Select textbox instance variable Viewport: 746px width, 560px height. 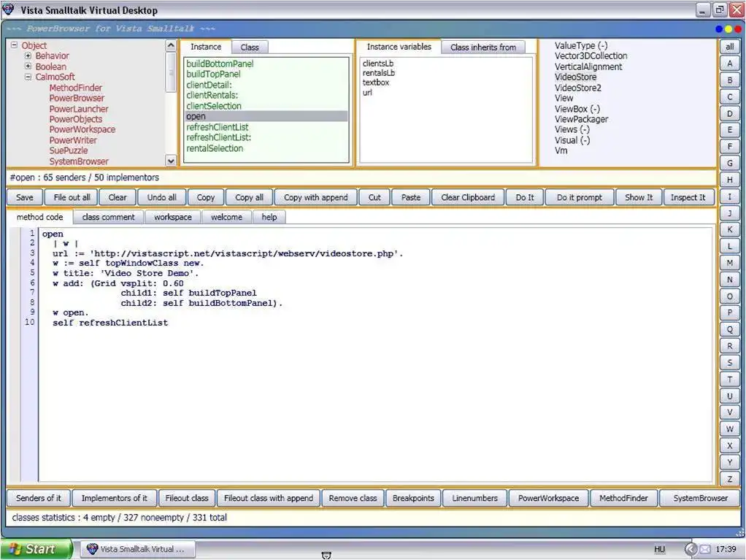tap(376, 83)
